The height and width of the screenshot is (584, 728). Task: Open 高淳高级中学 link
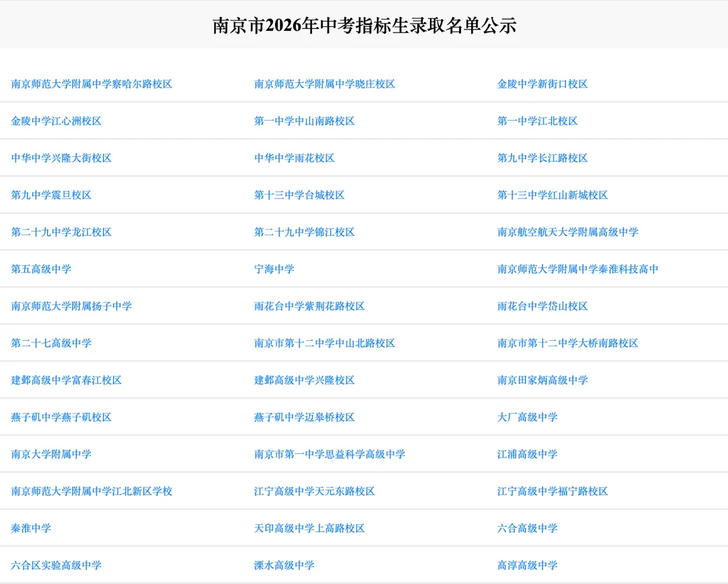tap(527, 565)
